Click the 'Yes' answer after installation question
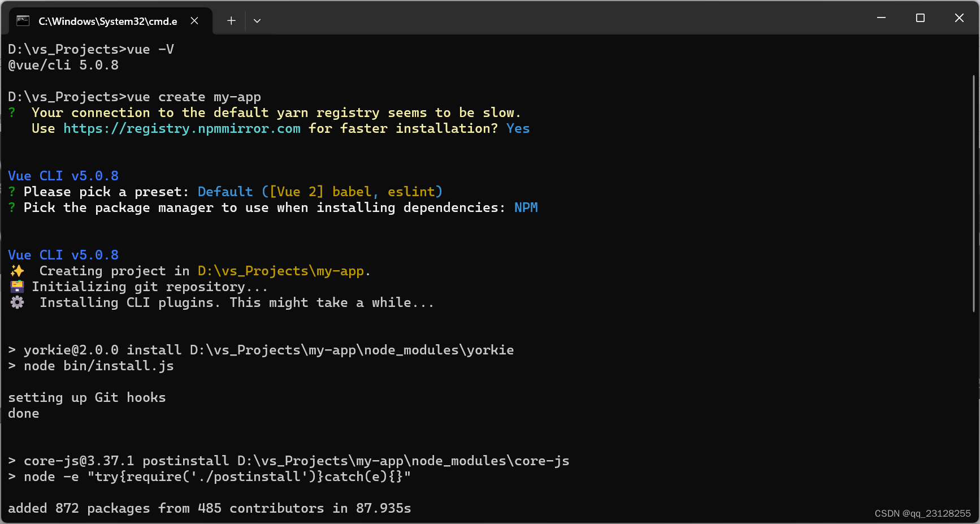Image resolution: width=980 pixels, height=524 pixels. (x=518, y=128)
